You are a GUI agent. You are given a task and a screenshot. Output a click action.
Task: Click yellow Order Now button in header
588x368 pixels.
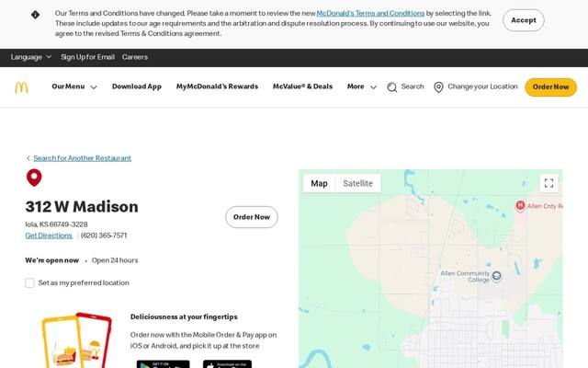pyautogui.click(x=550, y=87)
